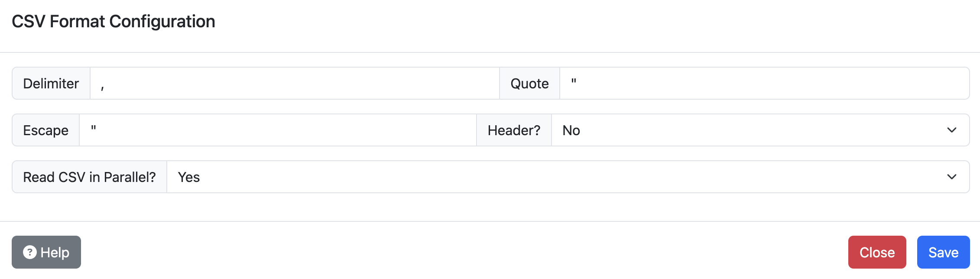Click the Header? label
Screen dimensions: 980x279
pyautogui.click(x=514, y=130)
